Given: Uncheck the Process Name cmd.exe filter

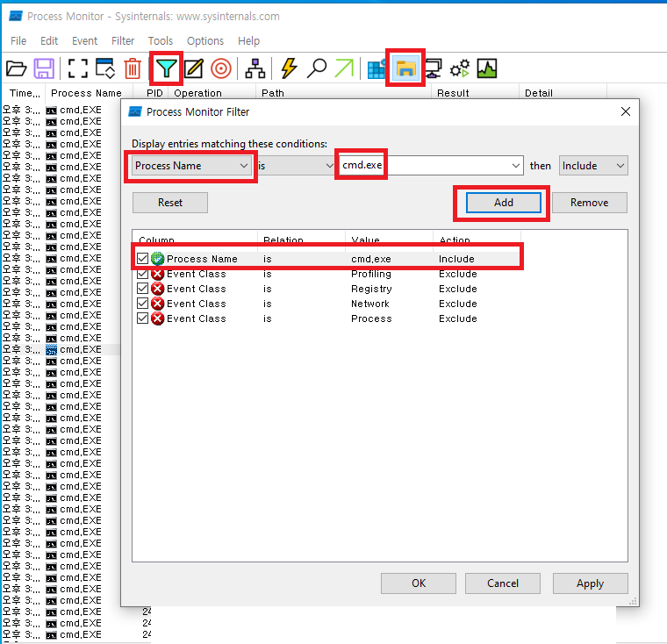Looking at the screenshot, I should (142, 258).
